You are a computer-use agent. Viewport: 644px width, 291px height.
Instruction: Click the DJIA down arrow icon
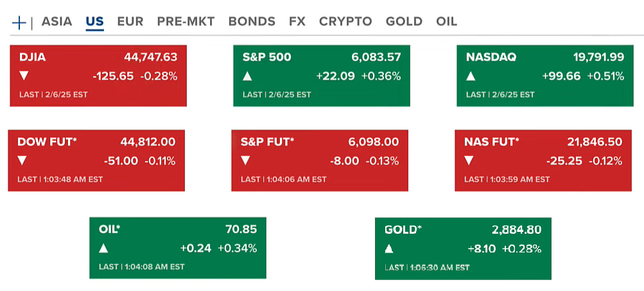point(24,76)
